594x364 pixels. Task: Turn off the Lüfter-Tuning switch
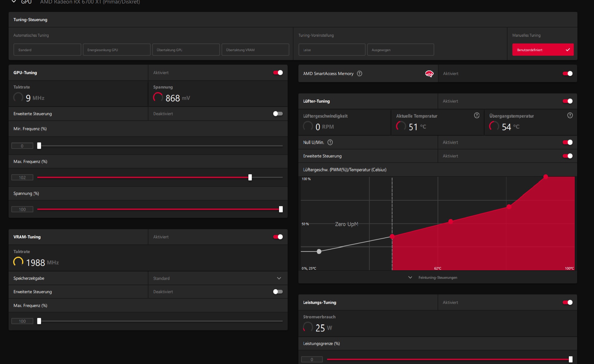[567, 101]
